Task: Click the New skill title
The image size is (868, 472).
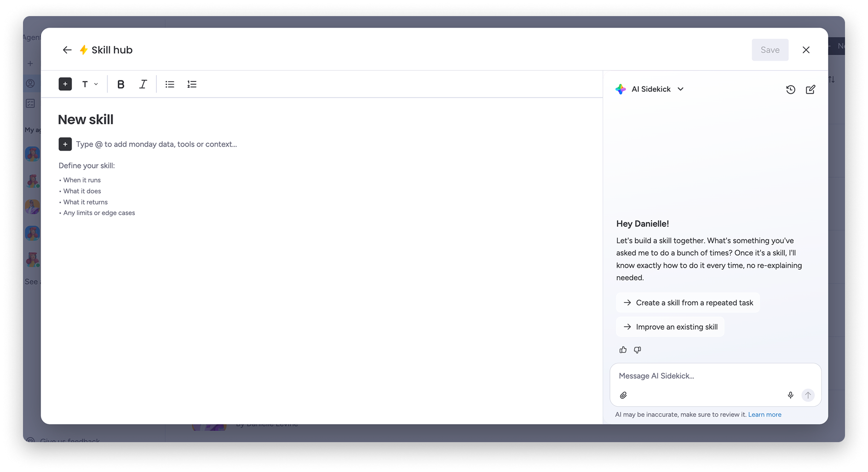Action: pyautogui.click(x=86, y=119)
